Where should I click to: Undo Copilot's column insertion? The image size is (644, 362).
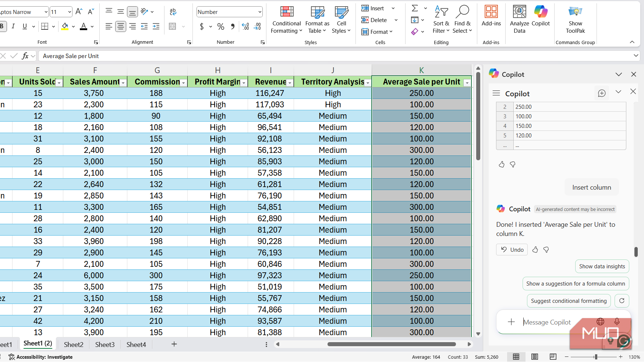(512, 250)
